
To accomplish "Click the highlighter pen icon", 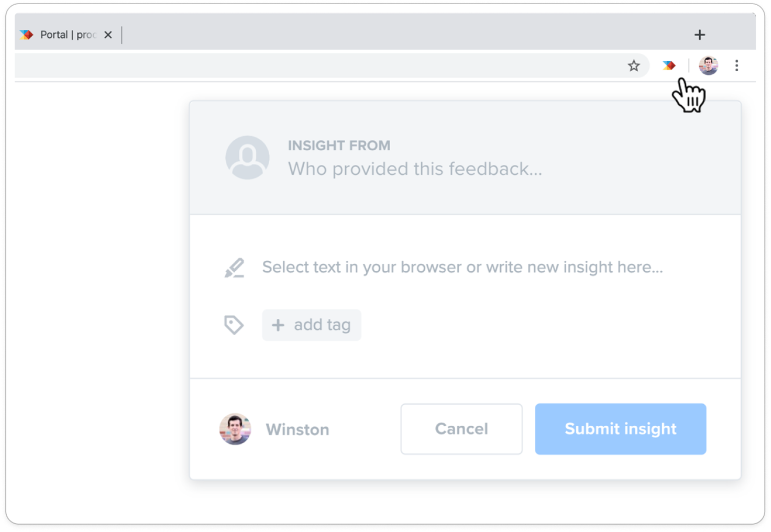I will (234, 268).
